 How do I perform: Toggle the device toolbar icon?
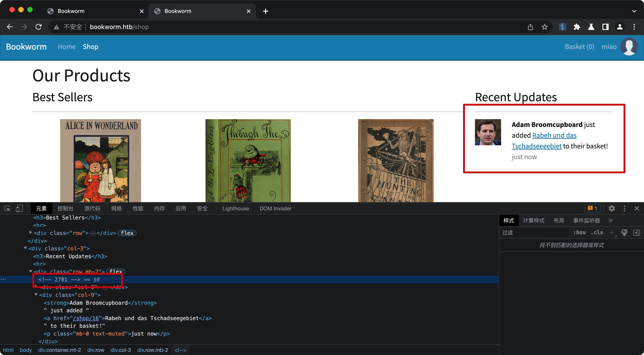(x=19, y=209)
